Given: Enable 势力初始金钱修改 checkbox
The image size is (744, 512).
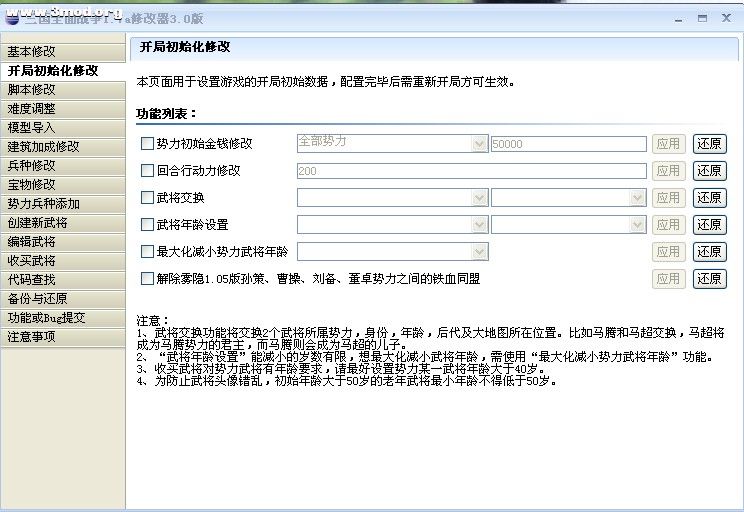Looking at the screenshot, I should (148, 144).
